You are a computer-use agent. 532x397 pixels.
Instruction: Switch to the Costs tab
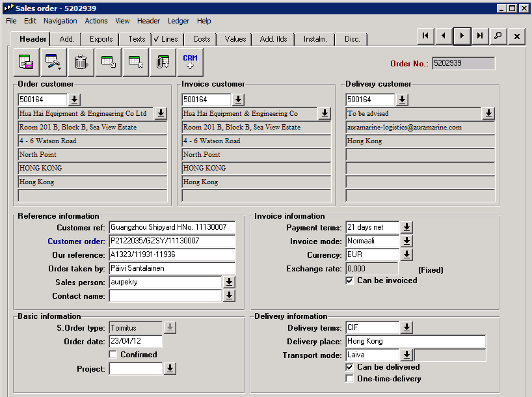[202, 39]
